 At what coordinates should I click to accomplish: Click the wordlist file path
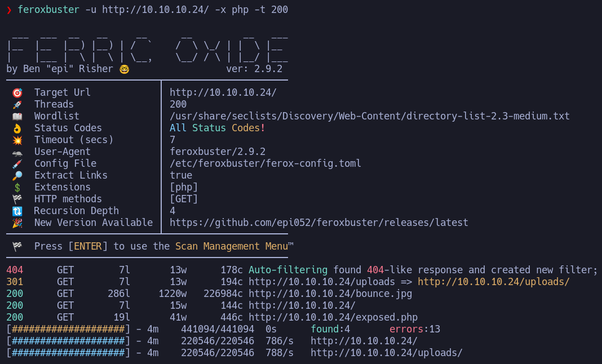coord(369,116)
